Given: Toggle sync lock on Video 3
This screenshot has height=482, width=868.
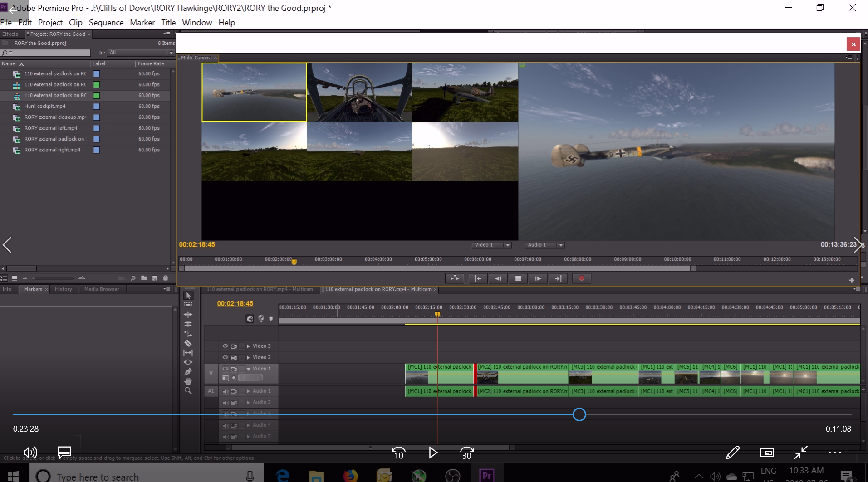Looking at the screenshot, I should tap(234, 346).
